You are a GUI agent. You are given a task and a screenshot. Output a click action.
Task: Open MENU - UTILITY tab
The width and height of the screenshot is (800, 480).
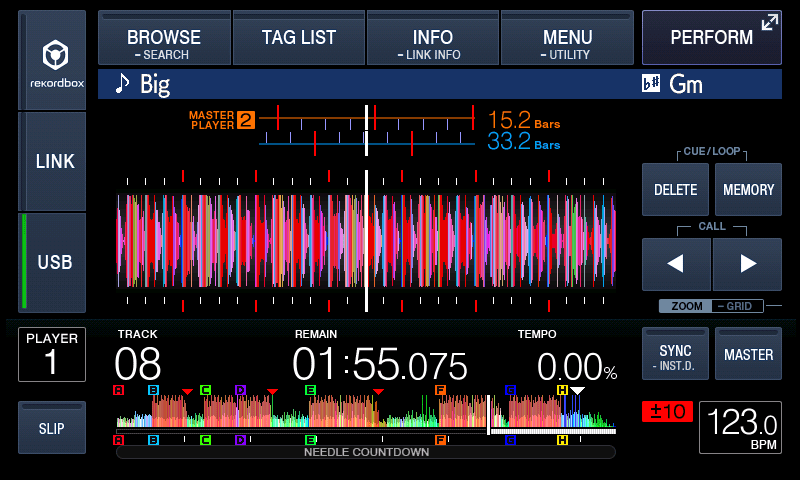click(x=567, y=38)
